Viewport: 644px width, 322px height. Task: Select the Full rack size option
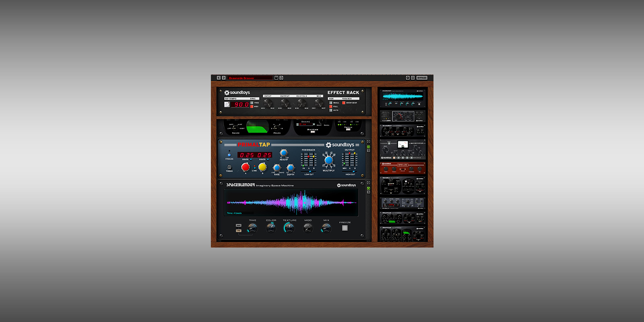pos(331,107)
